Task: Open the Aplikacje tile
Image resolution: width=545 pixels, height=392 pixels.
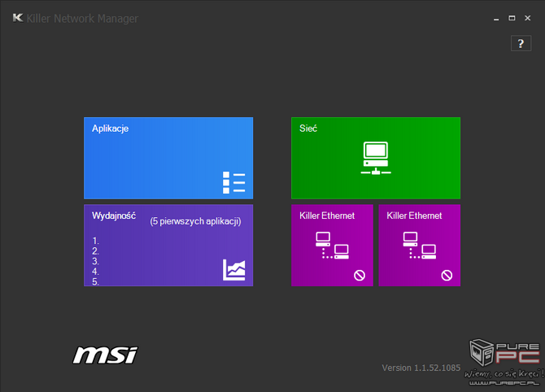Action: pyautogui.click(x=168, y=158)
